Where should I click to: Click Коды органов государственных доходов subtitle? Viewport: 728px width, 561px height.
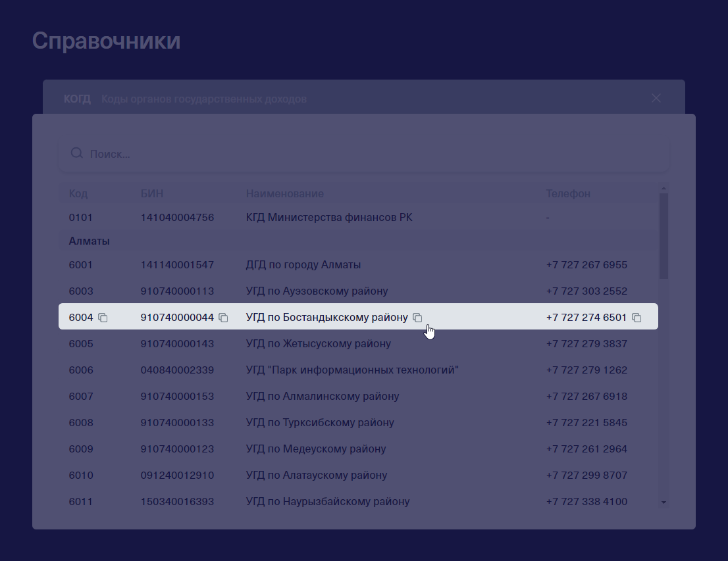pyautogui.click(x=204, y=99)
